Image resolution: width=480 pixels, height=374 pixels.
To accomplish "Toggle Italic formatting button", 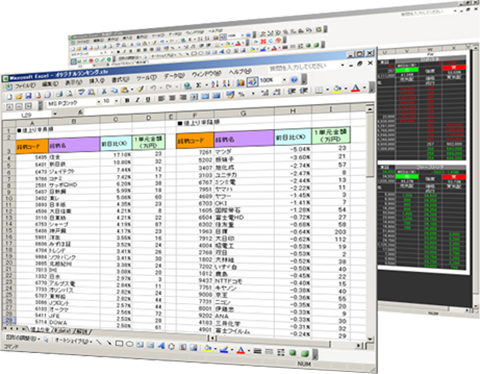I will (137, 100).
